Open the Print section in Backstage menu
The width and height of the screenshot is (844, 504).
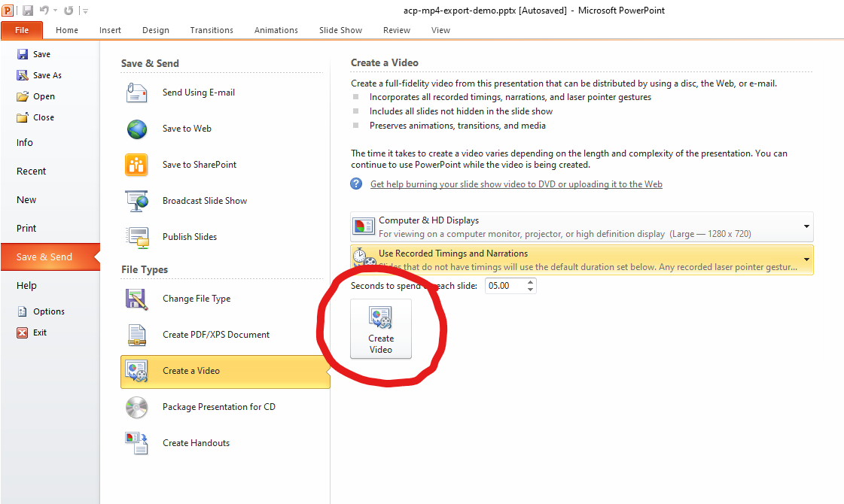click(x=26, y=228)
